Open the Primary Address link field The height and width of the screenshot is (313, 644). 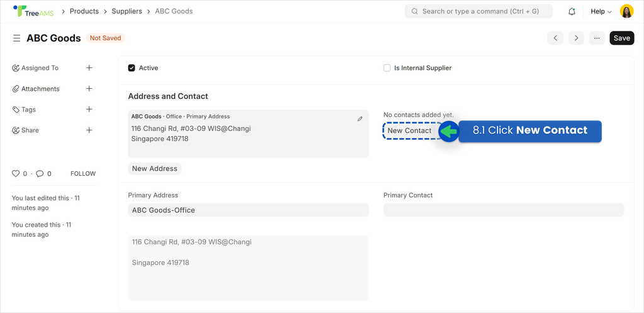[248, 210]
